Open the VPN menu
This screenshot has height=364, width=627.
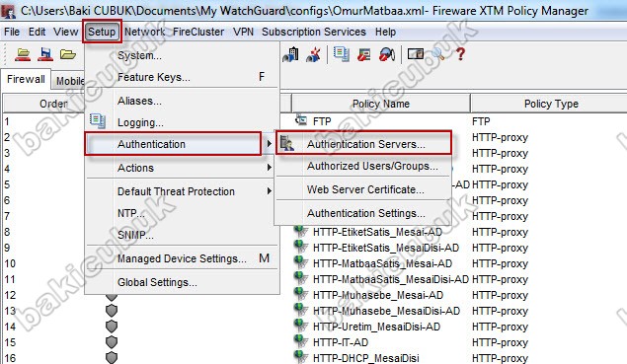coord(243,32)
